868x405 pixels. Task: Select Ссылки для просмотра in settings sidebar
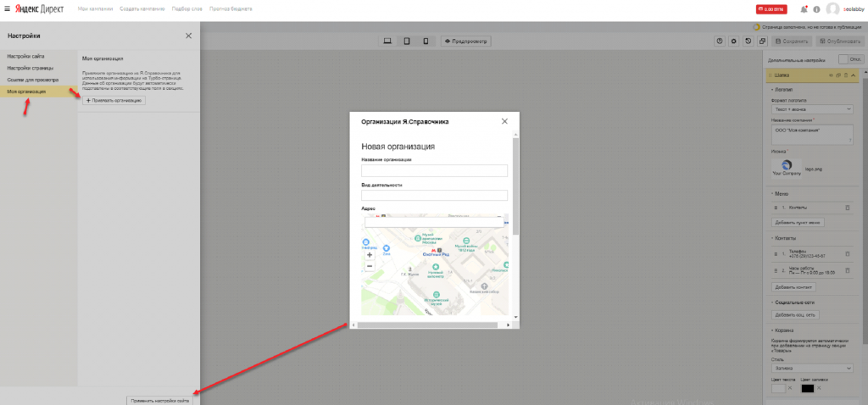click(x=33, y=79)
